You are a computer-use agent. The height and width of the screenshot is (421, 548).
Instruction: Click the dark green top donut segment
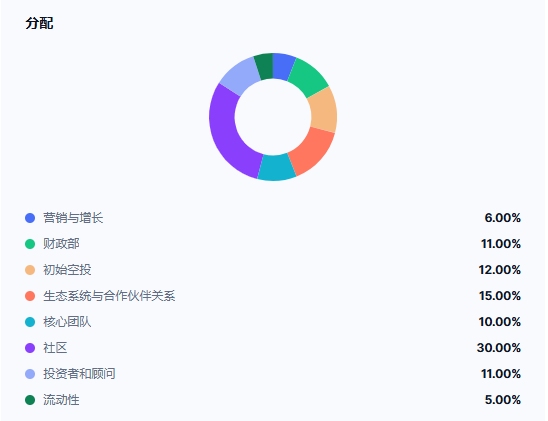tap(265, 66)
